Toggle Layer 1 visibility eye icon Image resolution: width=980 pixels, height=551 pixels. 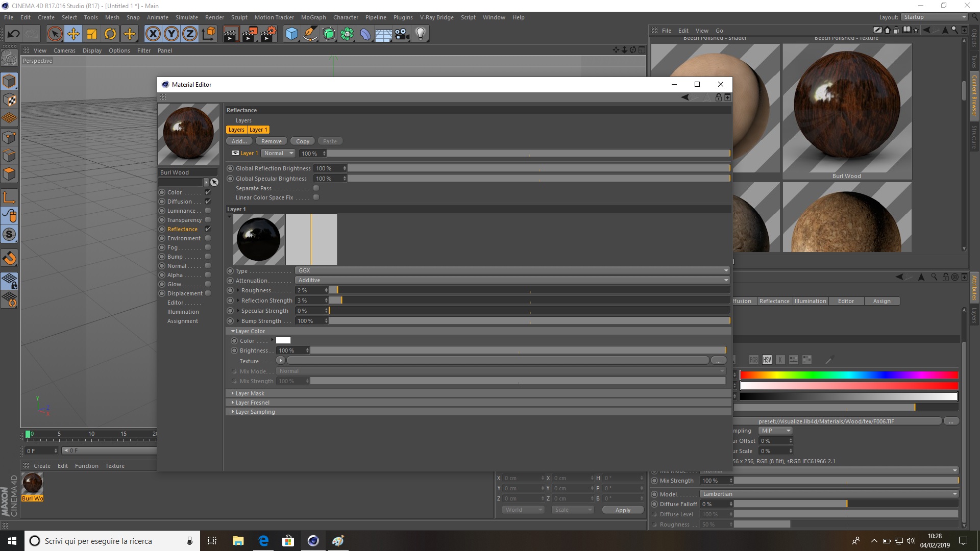235,153
